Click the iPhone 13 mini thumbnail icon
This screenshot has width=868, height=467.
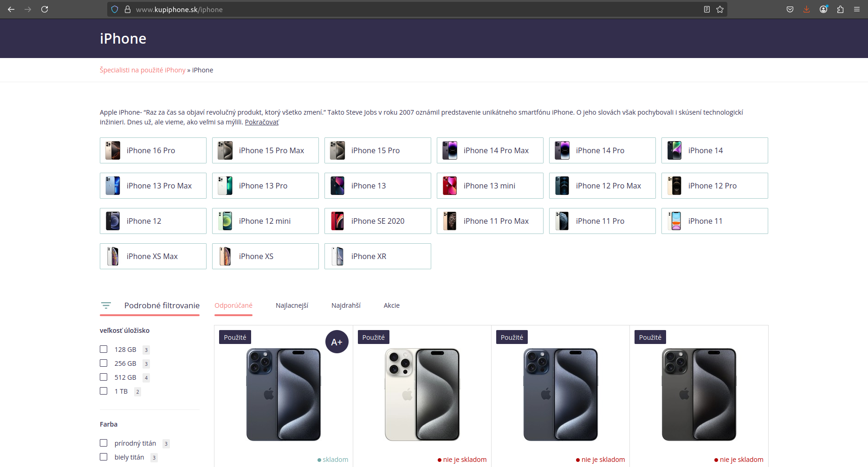click(x=450, y=186)
